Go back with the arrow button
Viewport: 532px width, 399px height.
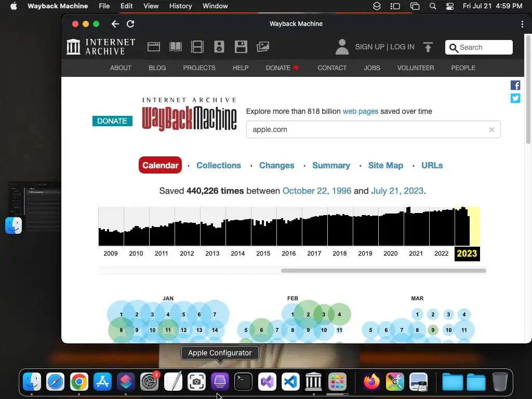tap(115, 24)
